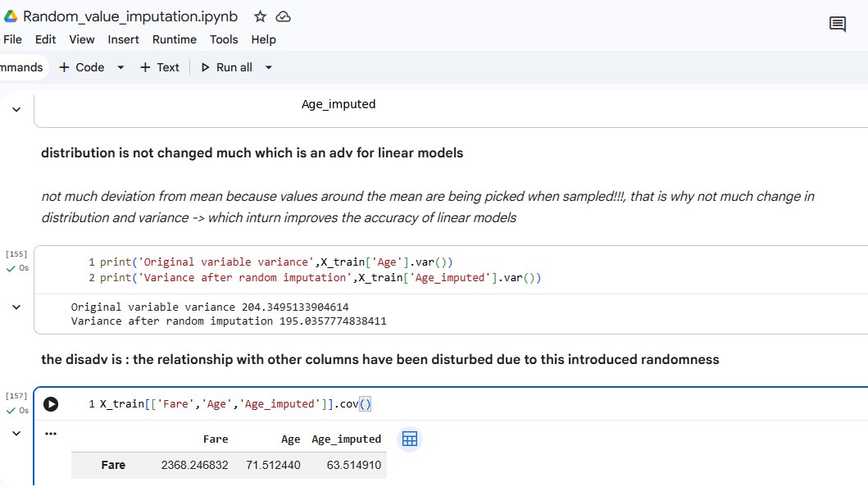Expand the Run all dropdown arrow
Screen dimensions: 868x487
point(269,67)
